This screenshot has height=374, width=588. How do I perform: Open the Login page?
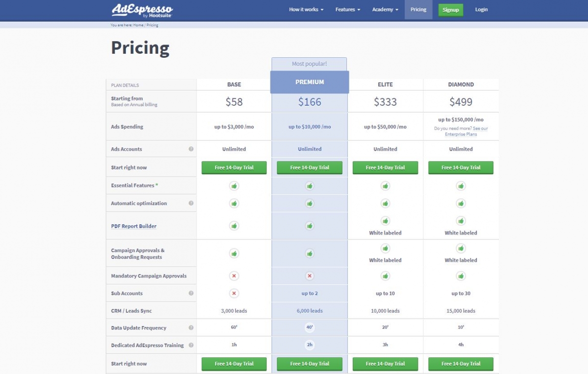pos(481,10)
